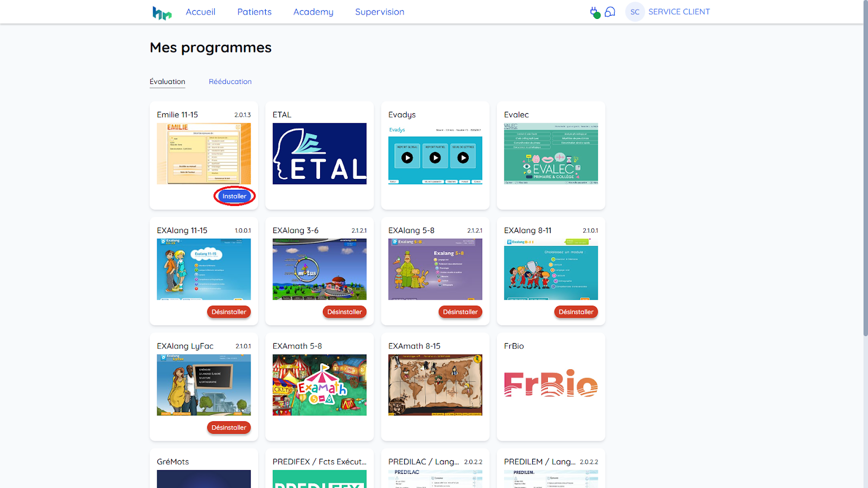This screenshot has height=488, width=868.
Task: Open the EXAmath 5-8 thumbnail
Action: (320, 385)
